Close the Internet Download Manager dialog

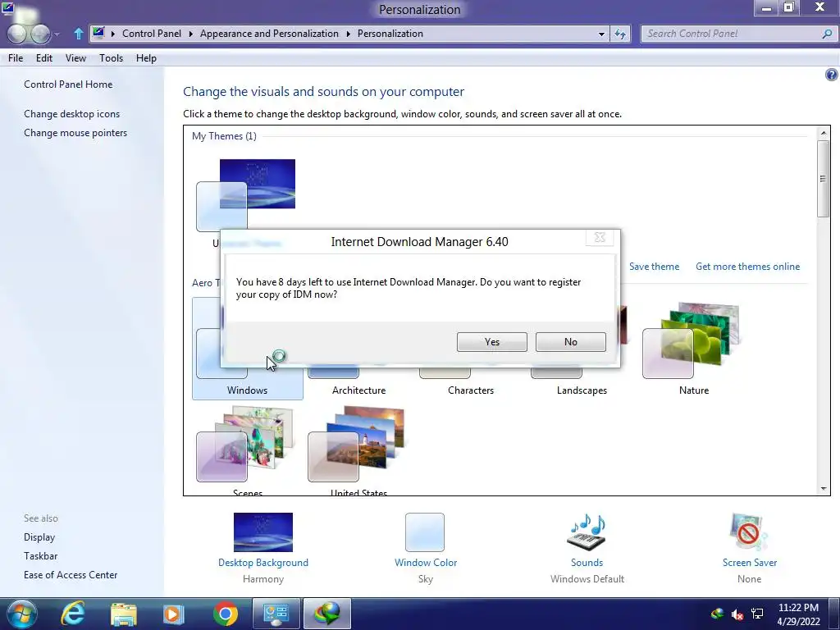pyautogui.click(x=600, y=237)
